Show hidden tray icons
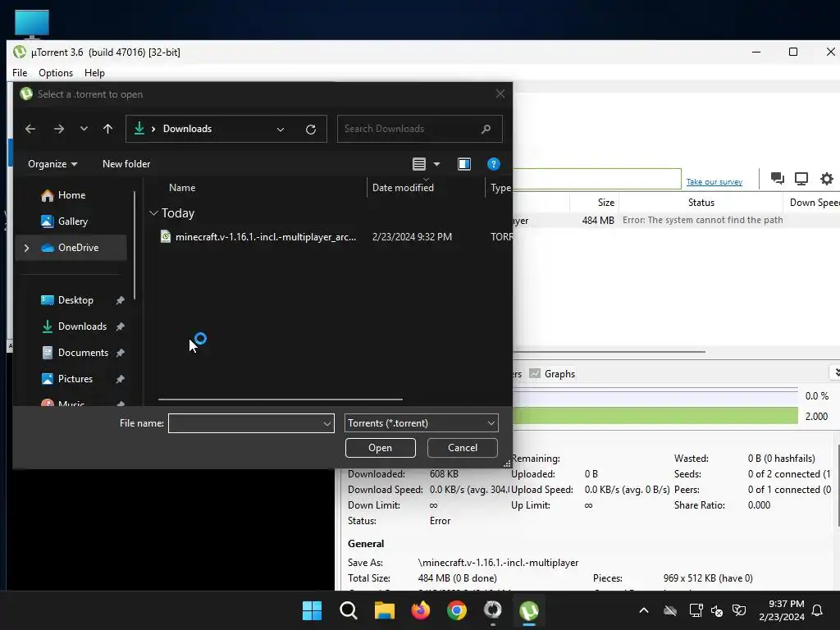 coord(644,610)
